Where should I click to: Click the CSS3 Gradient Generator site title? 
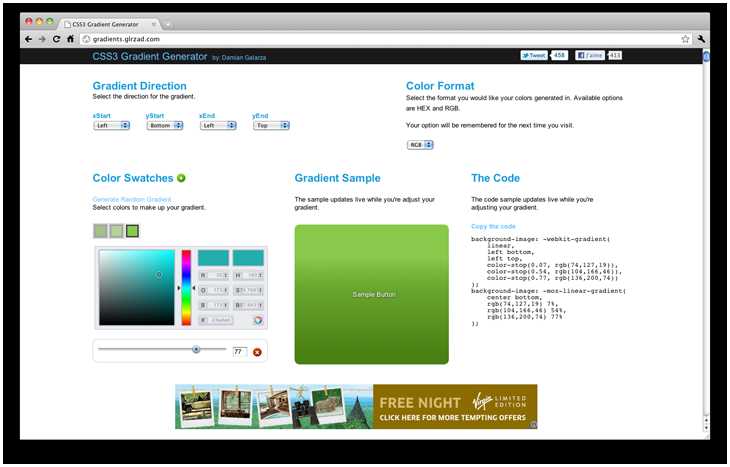coord(149,56)
